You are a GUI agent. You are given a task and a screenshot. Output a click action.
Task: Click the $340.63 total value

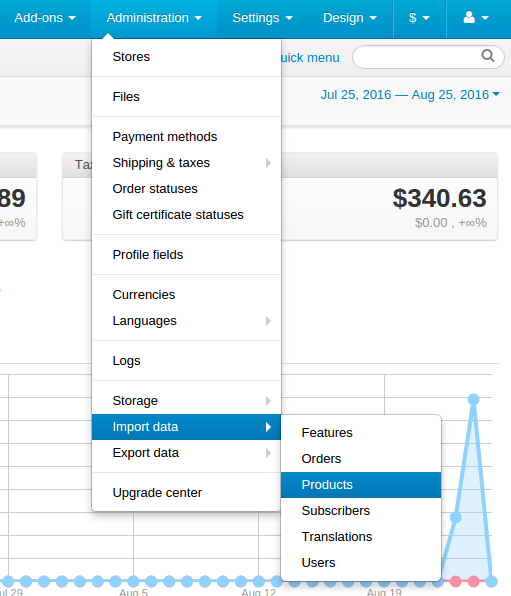[440, 198]
